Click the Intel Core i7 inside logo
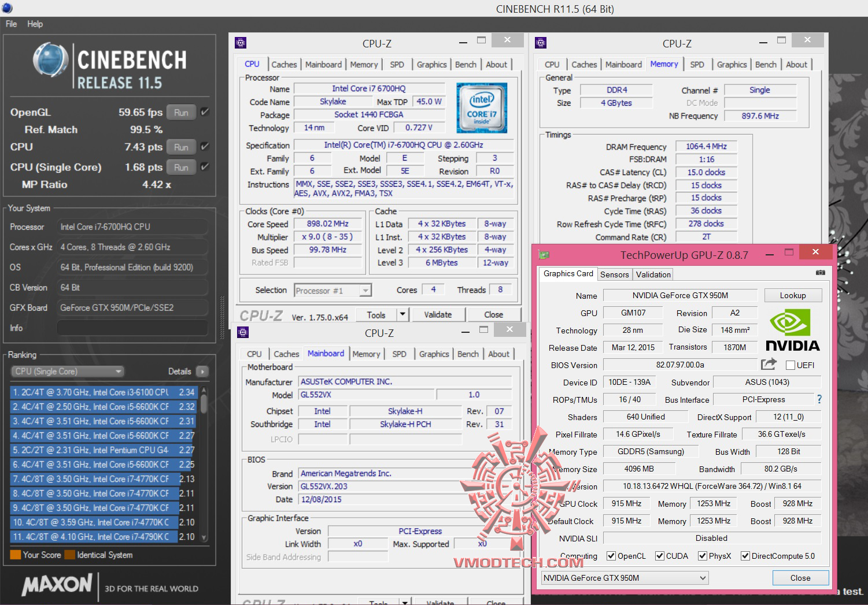This screenshot has width=868, height=605. (482, 109)
